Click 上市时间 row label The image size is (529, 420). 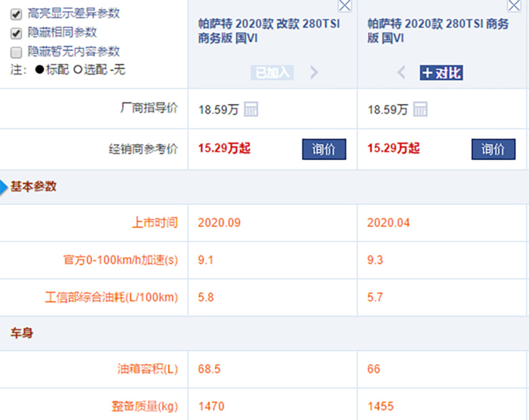tap(155, 222)
